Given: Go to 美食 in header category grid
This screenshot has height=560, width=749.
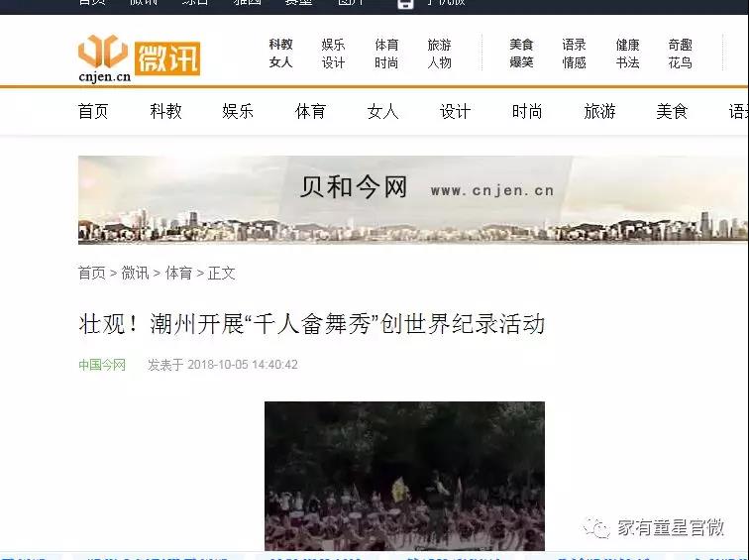Looking at the screenshot, I should click(x=521, y=45).
